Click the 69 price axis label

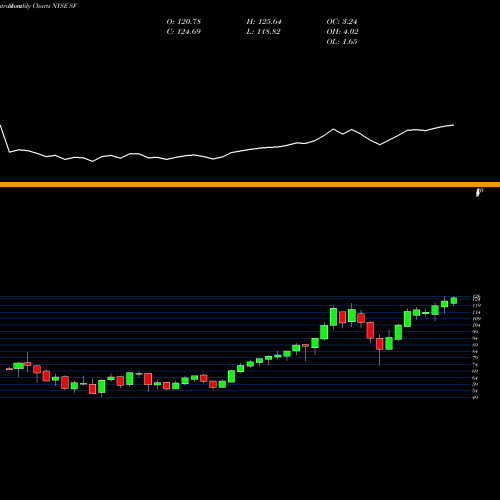(476, 371)
